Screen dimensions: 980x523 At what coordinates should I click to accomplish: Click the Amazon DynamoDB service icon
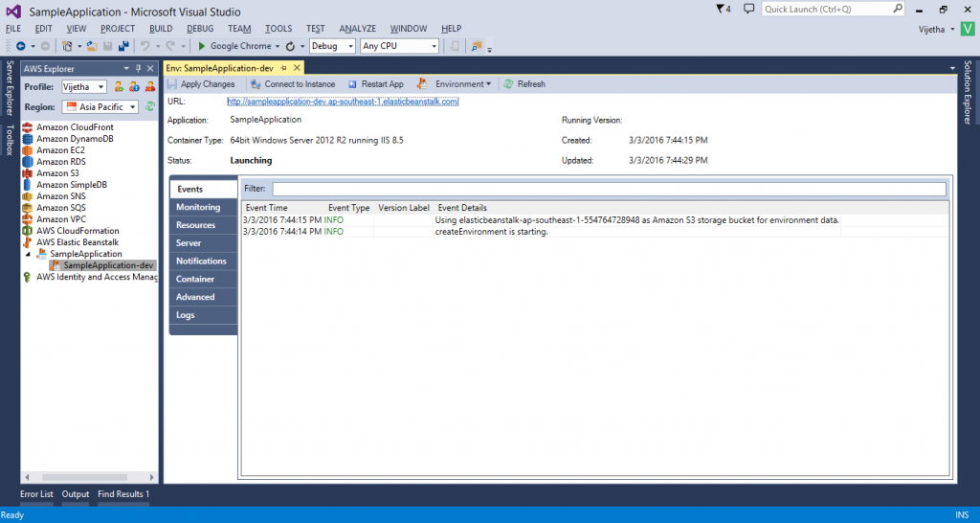point(29,139)
